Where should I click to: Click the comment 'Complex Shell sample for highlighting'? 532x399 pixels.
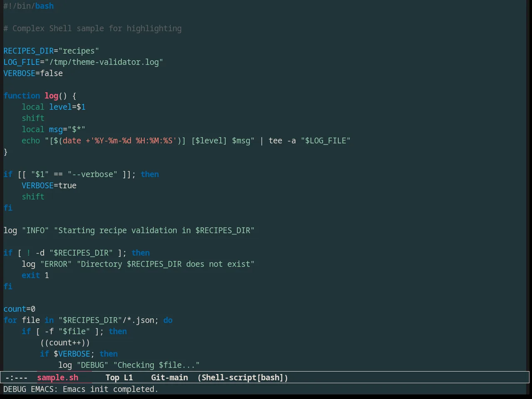click(97, 28)
